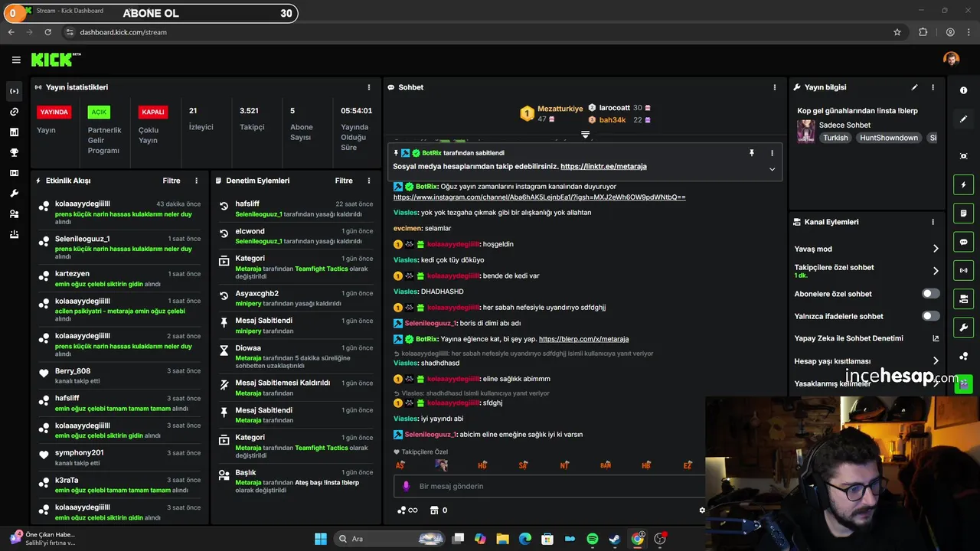This screenshot has width=980, height=551.
Task: Select the three-dots points icon in right bar
Action: pos(963,356)
